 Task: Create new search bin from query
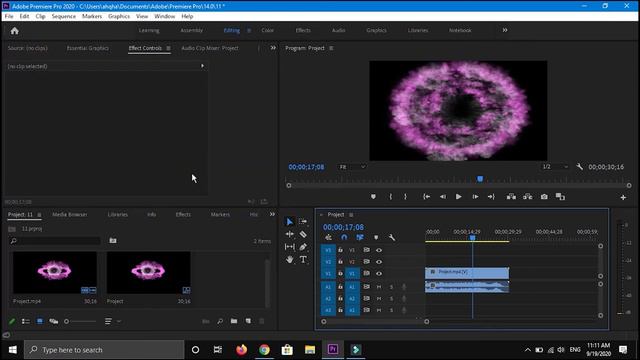[113, 241]
